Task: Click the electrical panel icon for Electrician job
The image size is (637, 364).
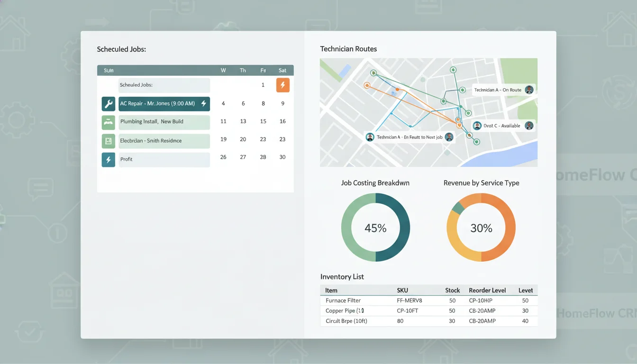Action: pos(108,141)
